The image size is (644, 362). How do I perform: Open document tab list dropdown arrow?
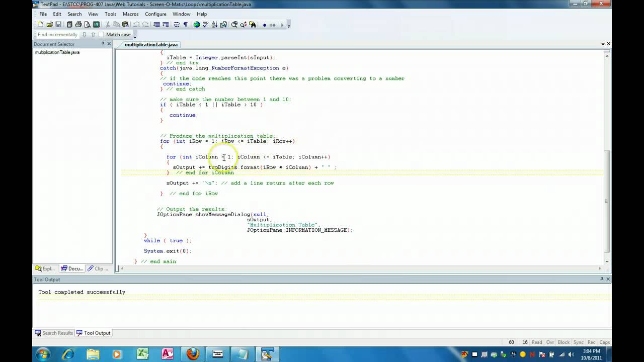[x=603, y=44]
